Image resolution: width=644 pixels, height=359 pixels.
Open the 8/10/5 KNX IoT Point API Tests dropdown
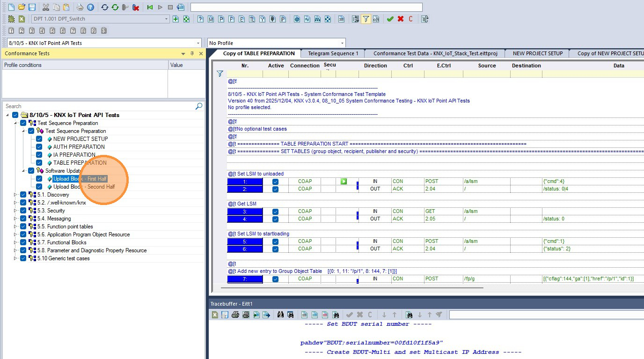tap(198, 43)
